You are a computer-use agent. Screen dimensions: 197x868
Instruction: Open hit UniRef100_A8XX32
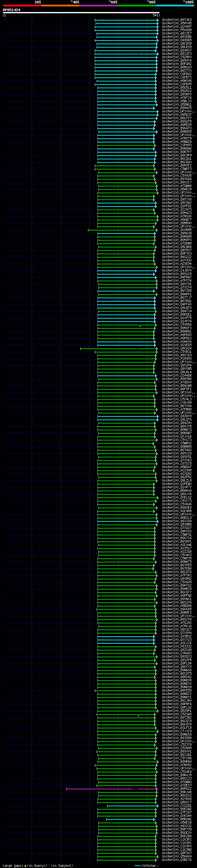coord(177,826)
